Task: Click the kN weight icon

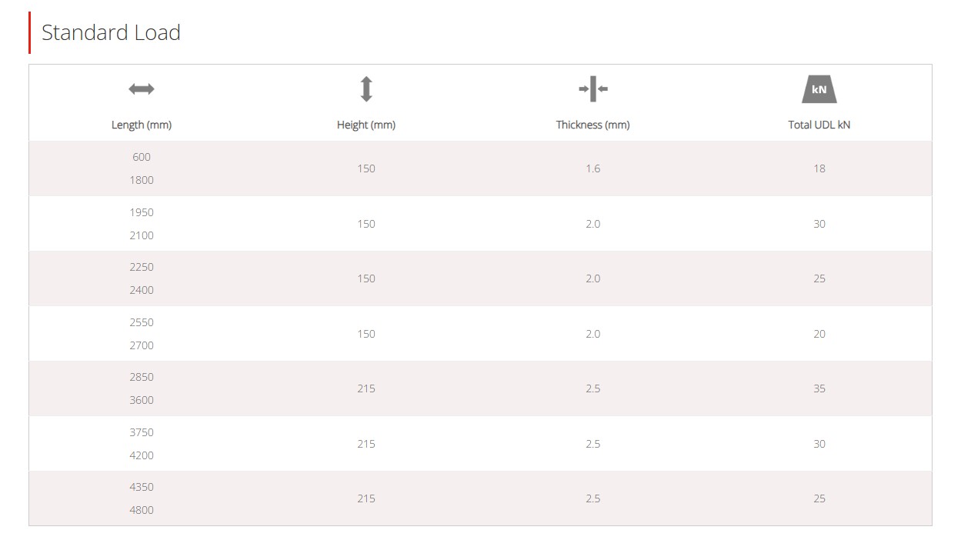Action: pos(819,89)
